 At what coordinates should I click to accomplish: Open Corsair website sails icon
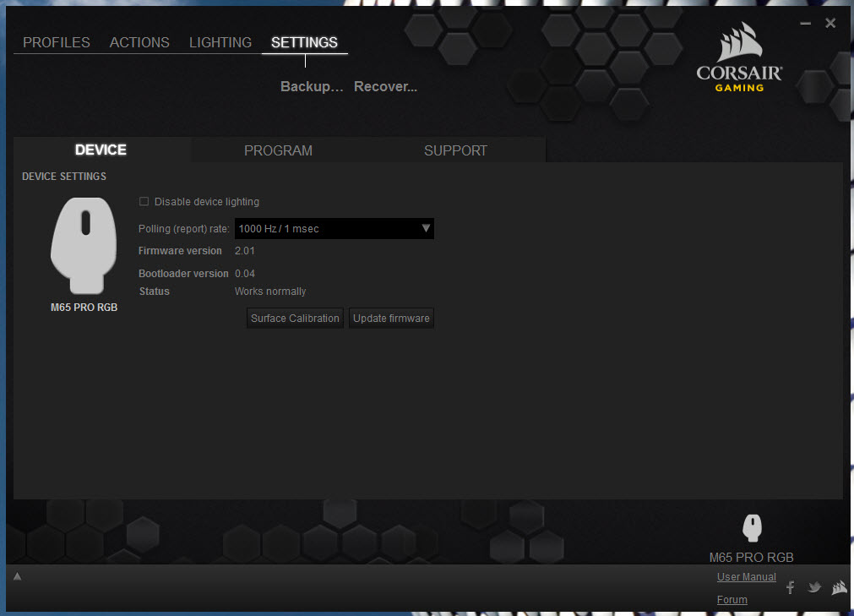pos(840,587)
